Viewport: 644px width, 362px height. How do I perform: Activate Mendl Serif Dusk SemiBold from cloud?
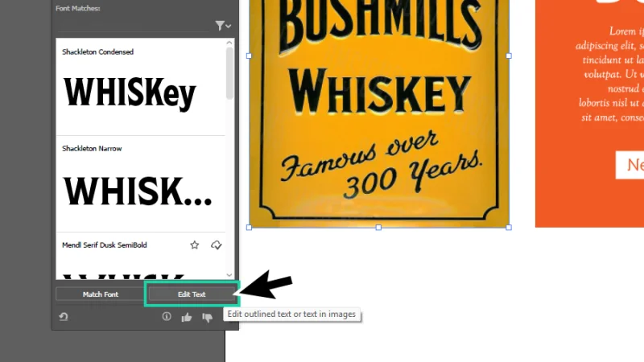216,245
